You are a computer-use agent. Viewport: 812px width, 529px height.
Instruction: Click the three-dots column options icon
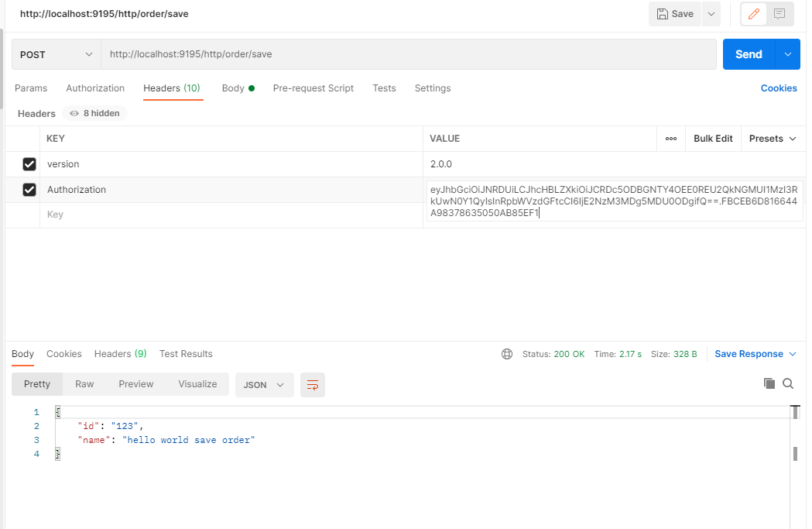tap(670, 139)
